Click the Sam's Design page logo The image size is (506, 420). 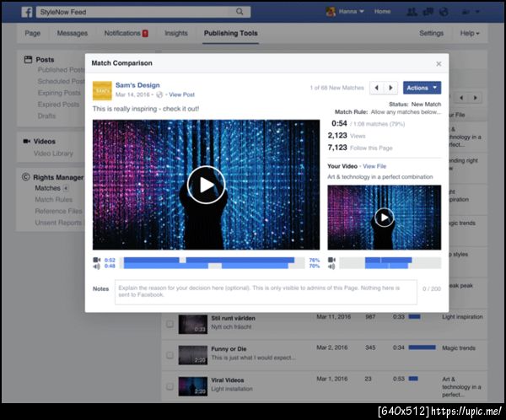point(102,91)
